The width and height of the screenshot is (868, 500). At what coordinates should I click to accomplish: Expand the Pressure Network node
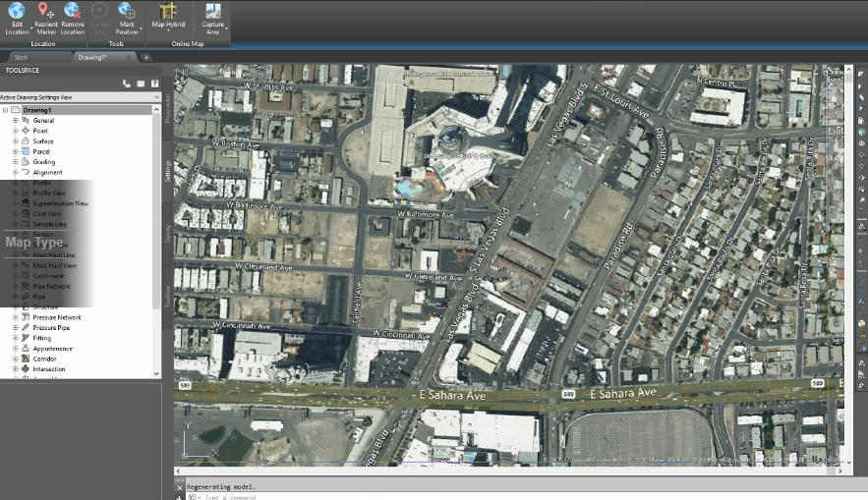click(x=16, y=317)
